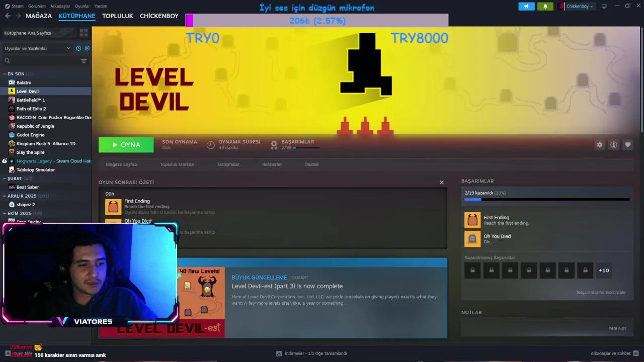Click the +10 locked achievements button
This screenshot has width=644, height=362.
[x=604, y=270]
